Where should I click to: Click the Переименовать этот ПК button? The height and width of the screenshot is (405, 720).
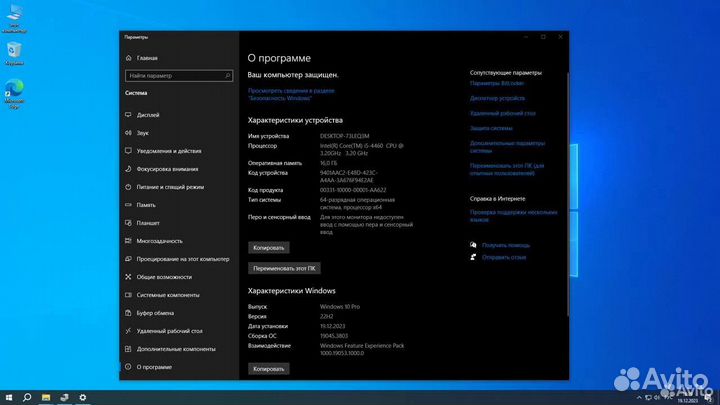pos(285,268)
